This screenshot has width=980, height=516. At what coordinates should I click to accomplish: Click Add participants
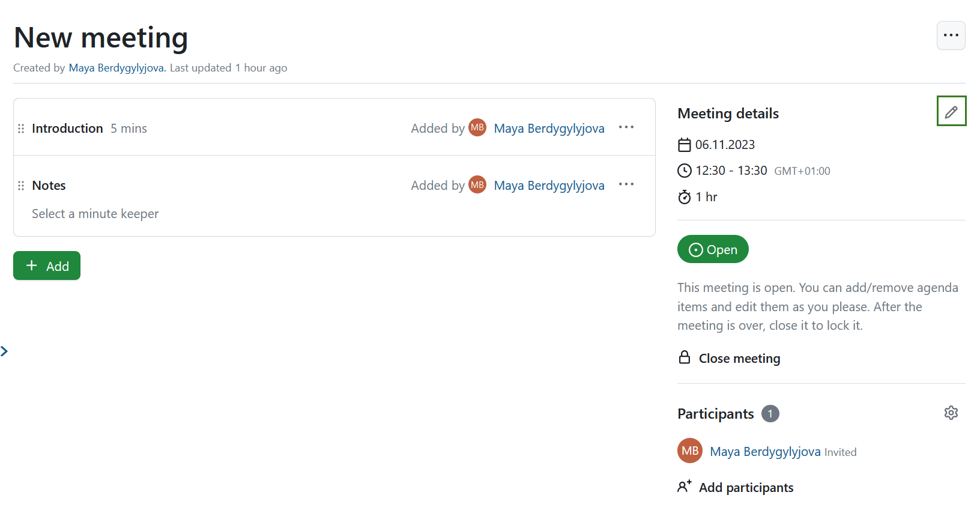pyautogui.click(x=746, y=488)
